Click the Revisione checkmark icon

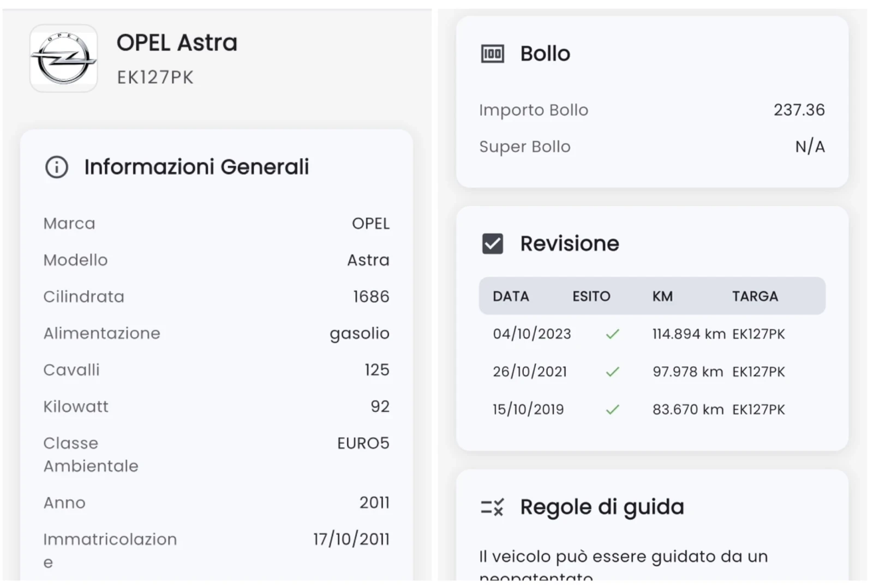pos(492,244)
